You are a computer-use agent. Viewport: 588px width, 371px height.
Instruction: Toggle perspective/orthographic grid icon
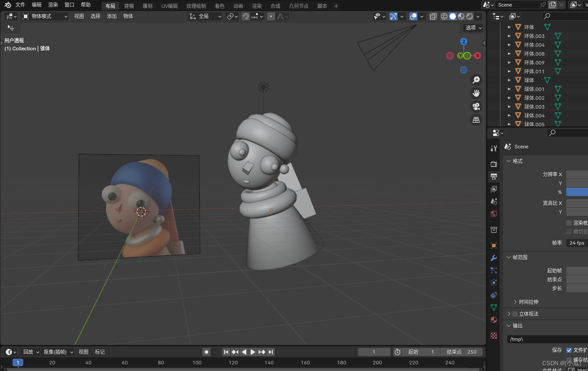coord(476,120)
